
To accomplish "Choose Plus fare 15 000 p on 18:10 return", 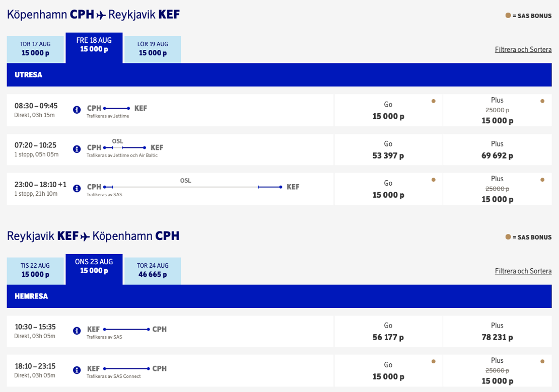I will click(x=498, y=371).
